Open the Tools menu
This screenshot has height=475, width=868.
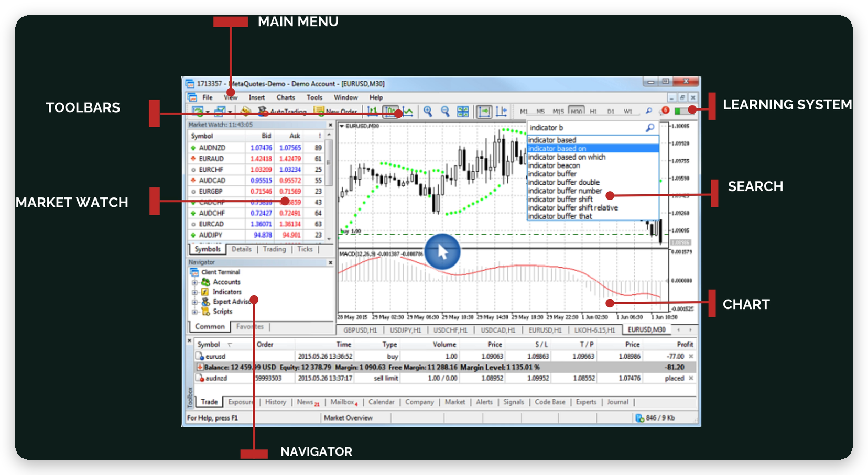(x=314, y=97)
